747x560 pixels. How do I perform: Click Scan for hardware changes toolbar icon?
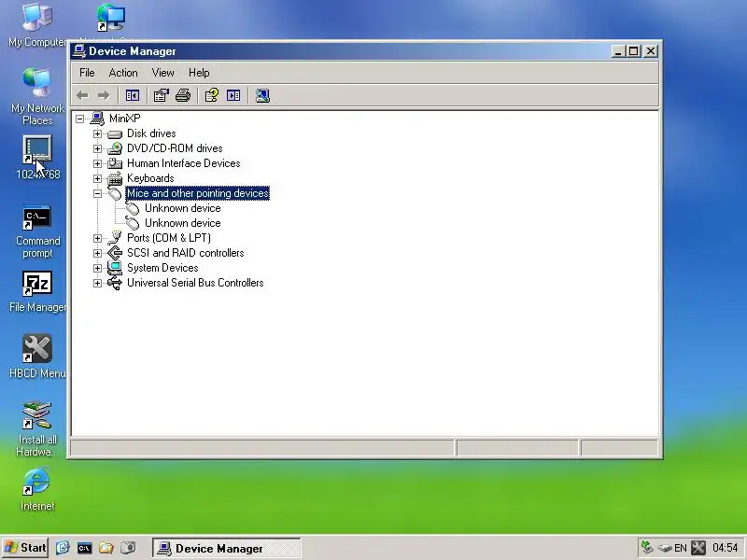click(x=262, y=96)
